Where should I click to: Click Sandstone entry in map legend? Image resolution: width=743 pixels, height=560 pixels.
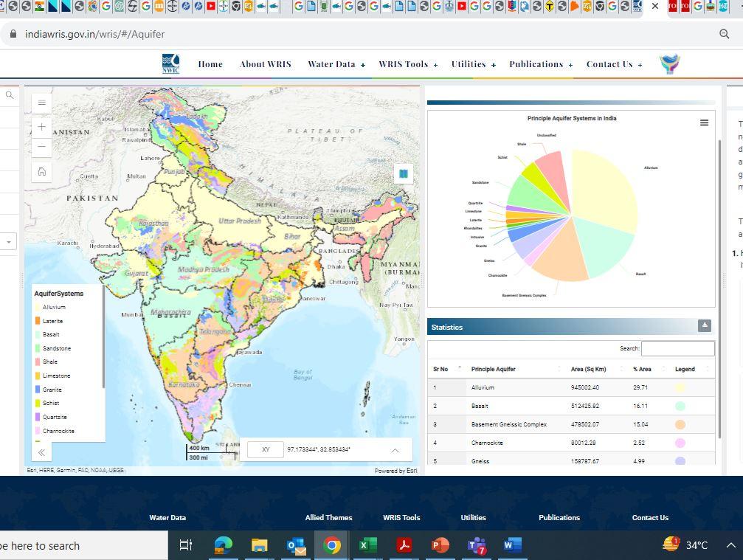(x=53, y=348)
